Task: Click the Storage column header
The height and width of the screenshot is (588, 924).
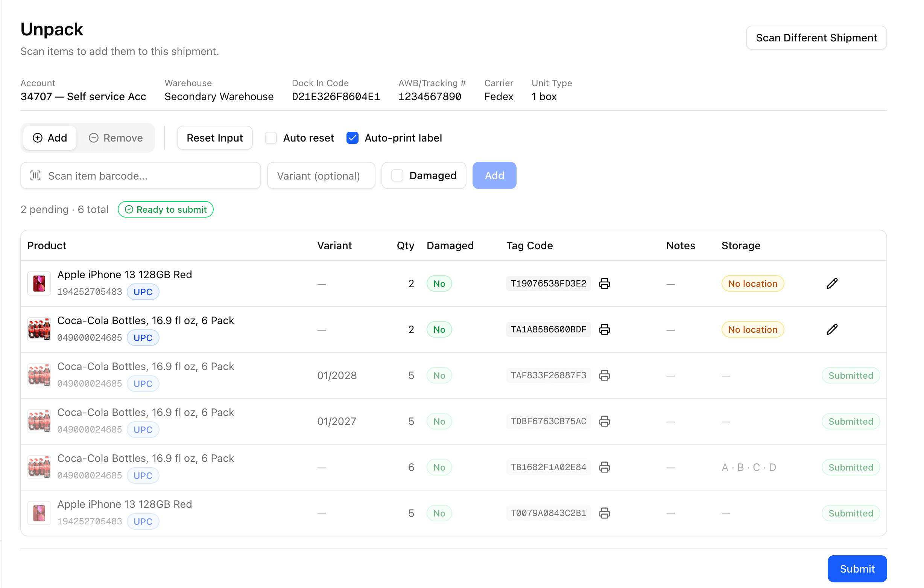Action: click(741, 245)
